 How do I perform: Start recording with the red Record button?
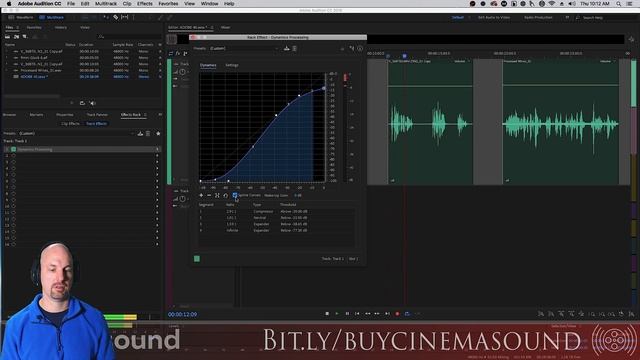click(397, 313)
